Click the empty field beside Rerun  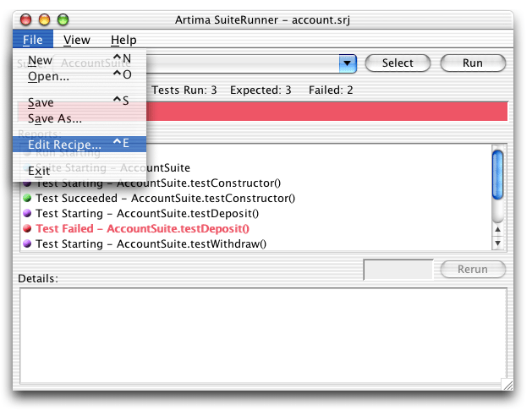pyautogui.click(x=398, y=270)
